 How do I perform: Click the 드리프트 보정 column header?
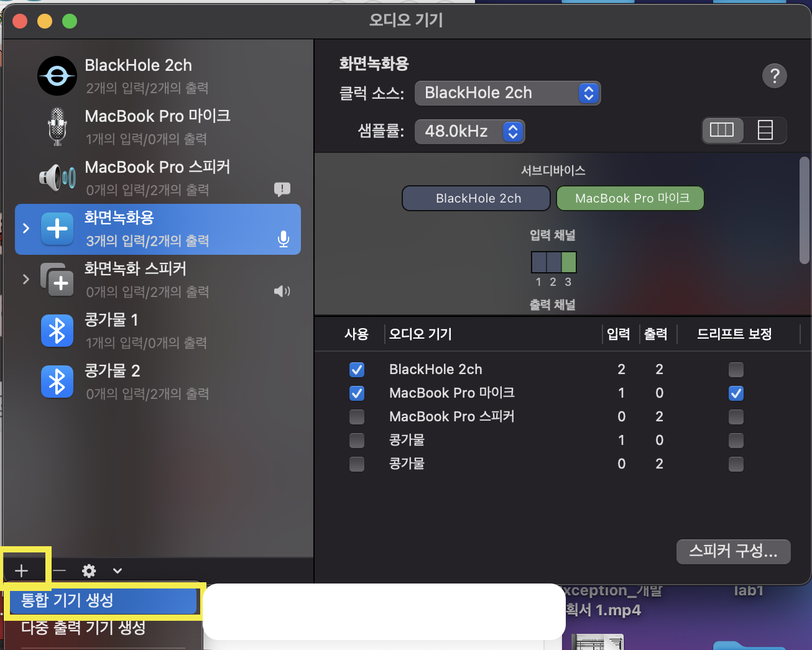click(x=734, y=334)
